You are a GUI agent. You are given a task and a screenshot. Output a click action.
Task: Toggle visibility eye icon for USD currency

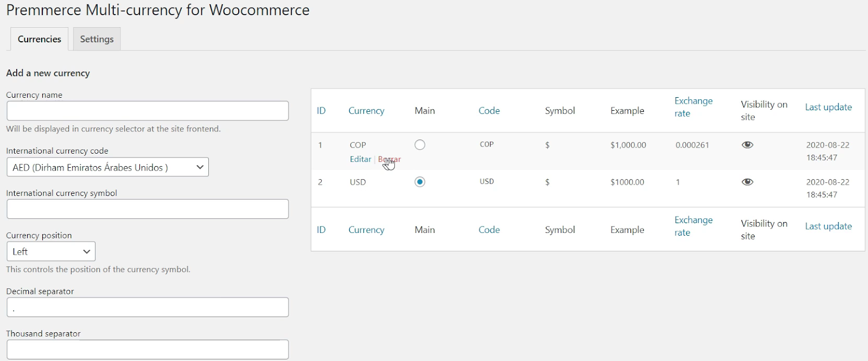click(748, 182)
